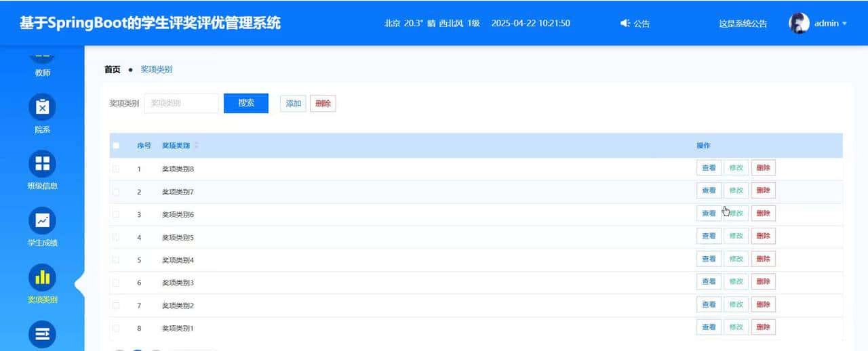Click the 这是系统公告 notice text
This screenshot has width=868, height=351.
click(x=743, y=24)
